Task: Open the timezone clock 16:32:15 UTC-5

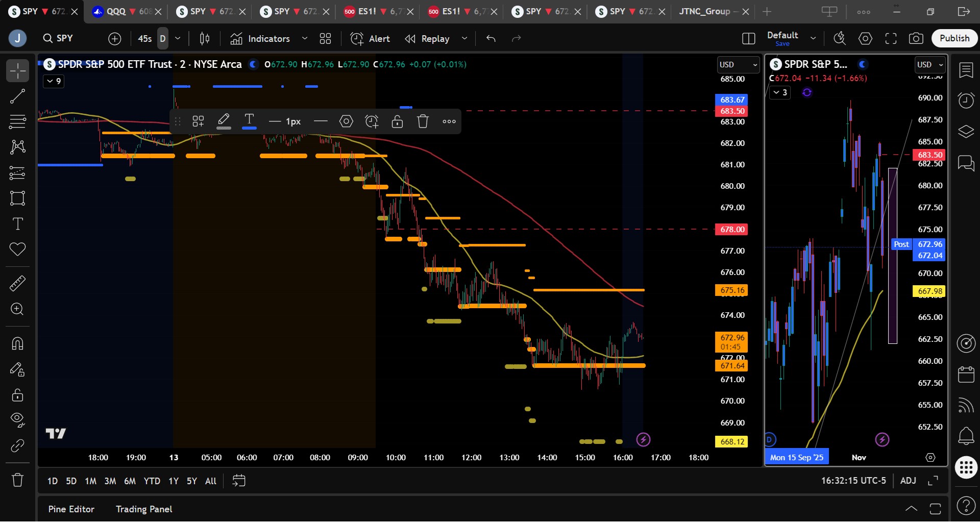Action: pyautogui.click(x=853, y=481)
